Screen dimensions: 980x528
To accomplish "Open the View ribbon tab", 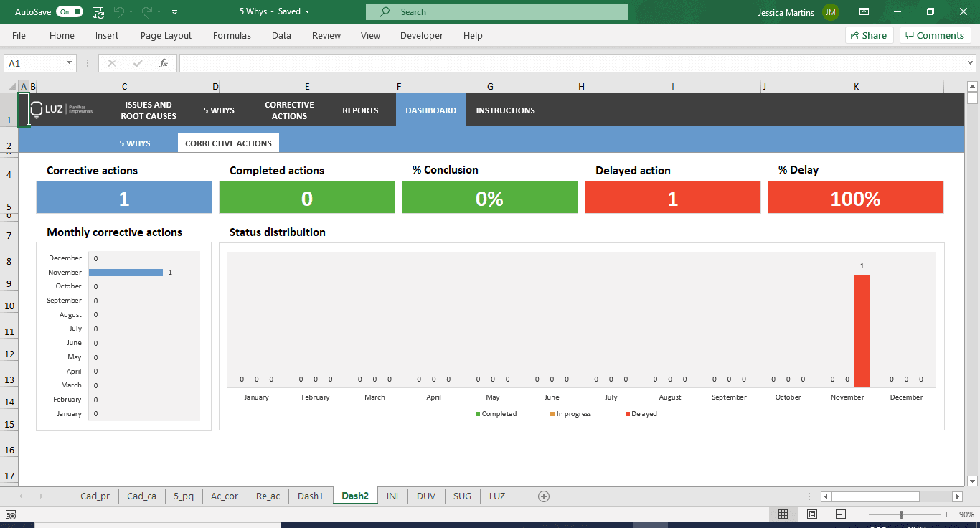I will (x=370, y=35).
